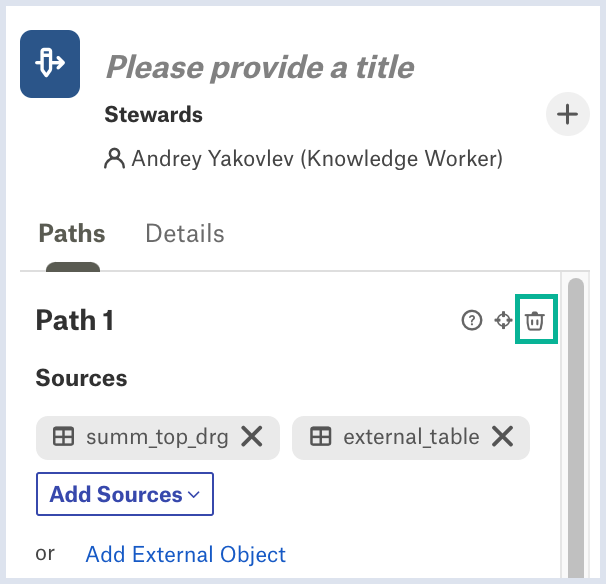Viewport: 606px width, 584px height.
Task: Click the steward person icon
Action: [114, 158]
